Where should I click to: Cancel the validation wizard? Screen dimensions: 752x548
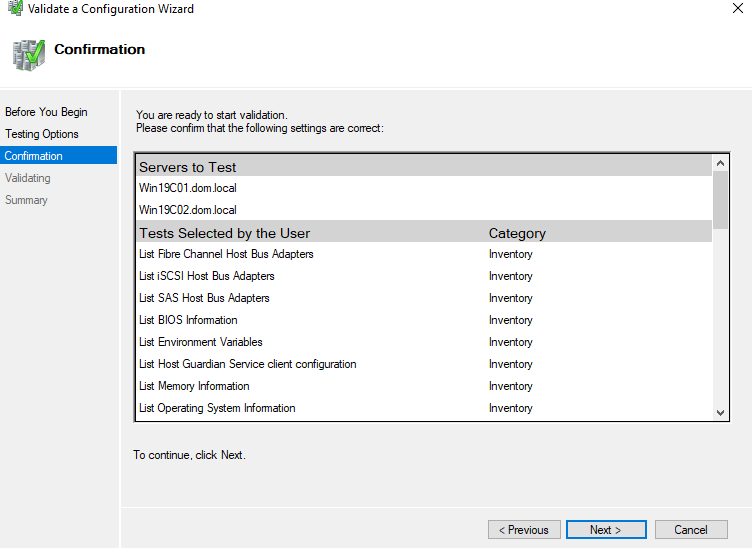690,530
